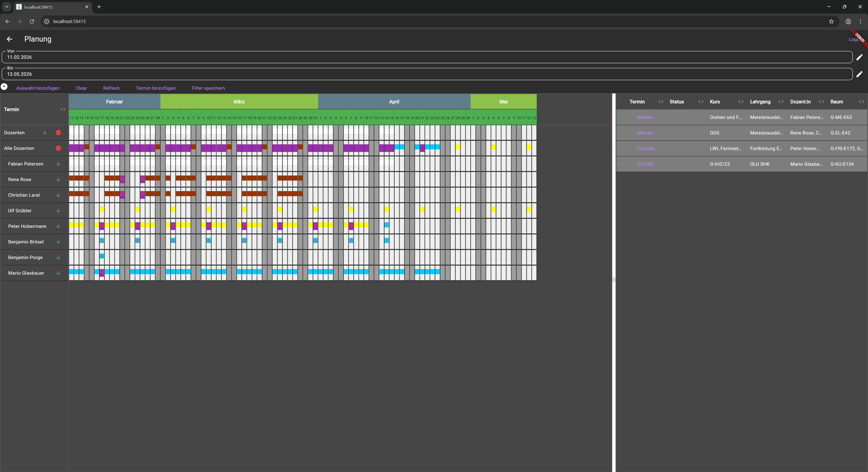This screenshot has height=472, width=868.
Task: Click the target icon in the Fortbild row
Action: (631, 149)
